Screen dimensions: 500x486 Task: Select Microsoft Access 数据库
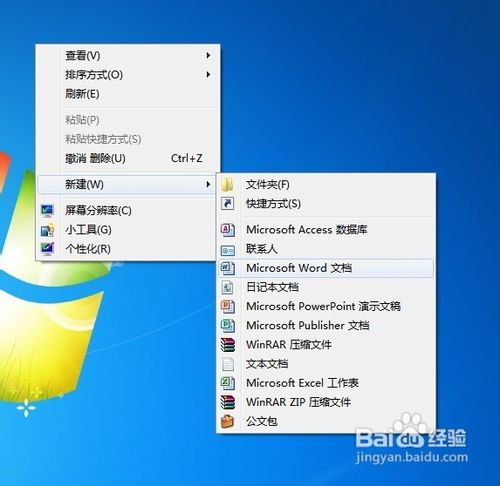click(x=326, y=230)
